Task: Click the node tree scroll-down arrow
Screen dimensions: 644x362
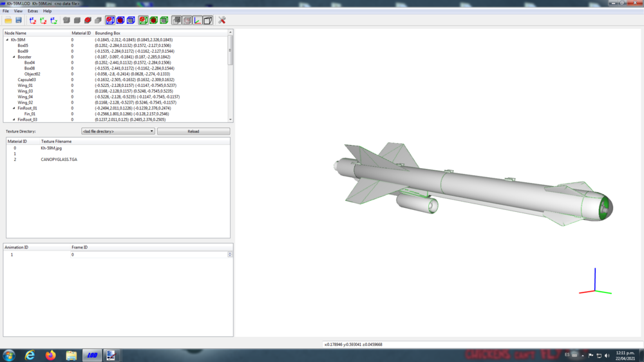Action: [x=231, y=120]
